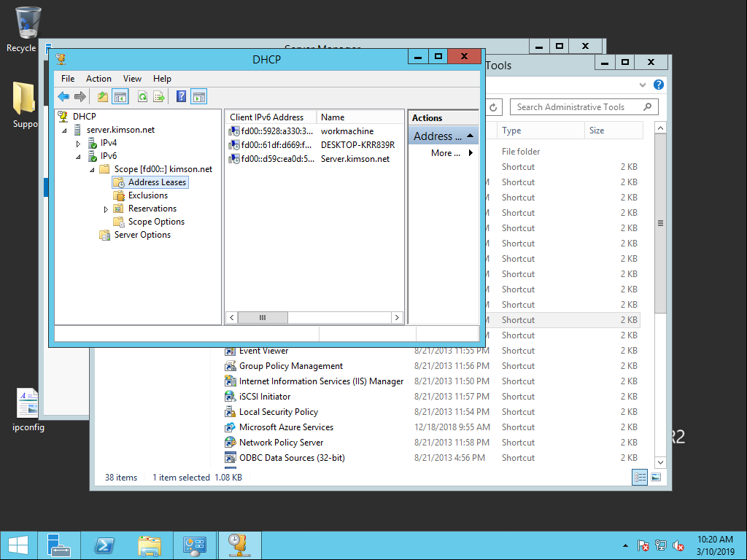Image resolution: width=747 pixels, height=560 pixels.
Task: Open Local Security Policy shortcut
Action: point(278,412)
